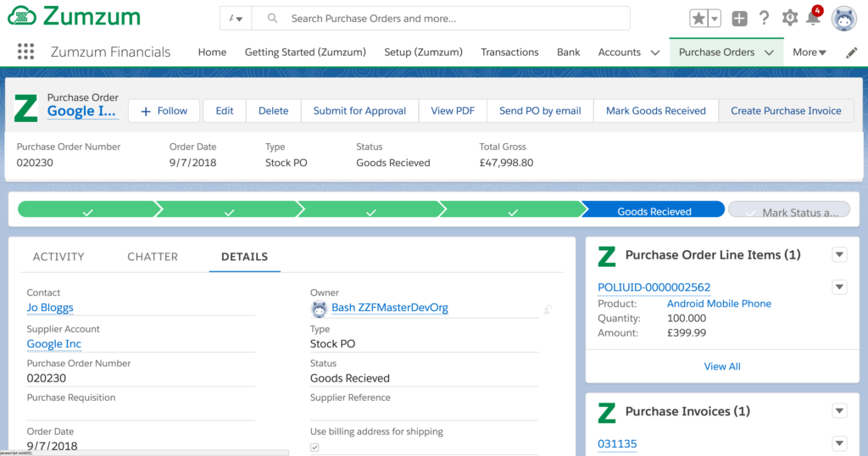Click the Zumzum cloud logo
Viewport: 868px width, 456px height.
[22, 16]
